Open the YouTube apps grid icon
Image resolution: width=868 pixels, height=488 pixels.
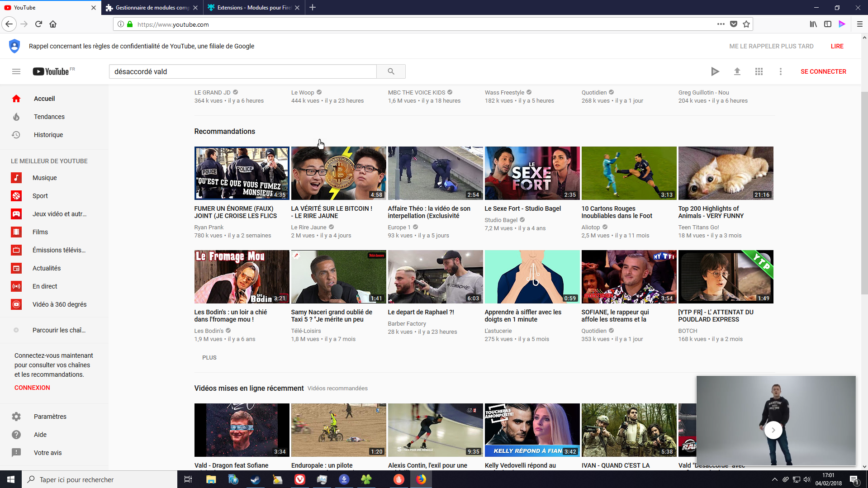point(759,71)
